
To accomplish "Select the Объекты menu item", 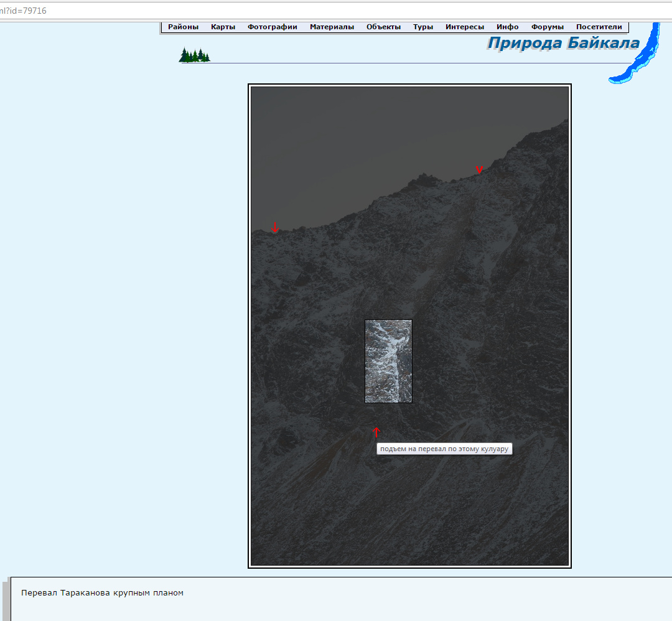I will (383, 27).
